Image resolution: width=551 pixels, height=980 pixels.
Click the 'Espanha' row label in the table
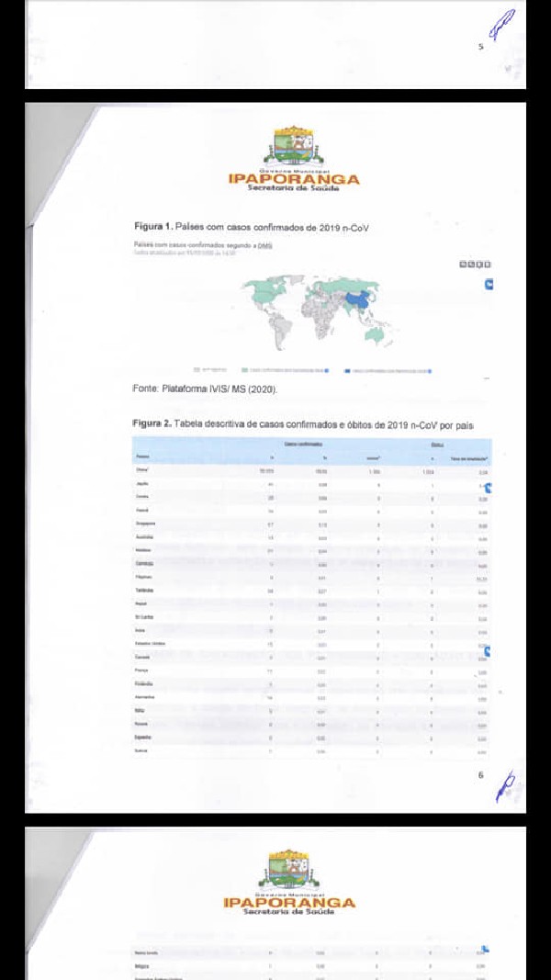point(143,737)
